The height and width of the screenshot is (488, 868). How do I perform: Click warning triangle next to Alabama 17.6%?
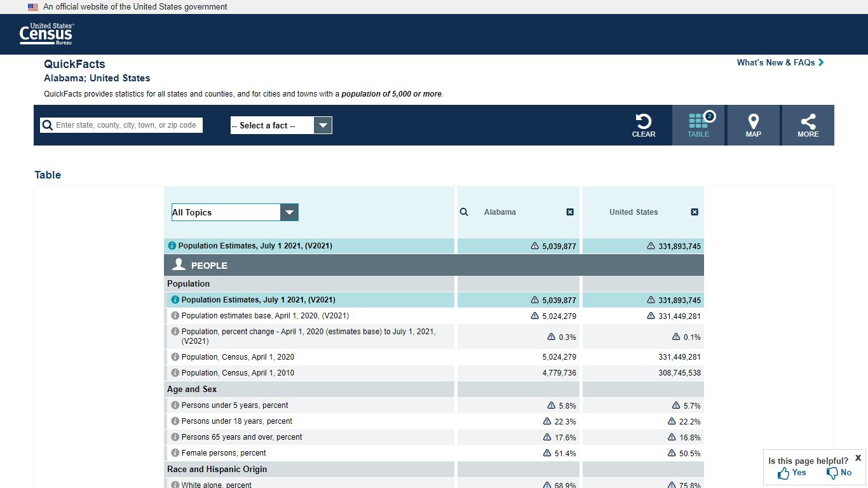(547, 437)
